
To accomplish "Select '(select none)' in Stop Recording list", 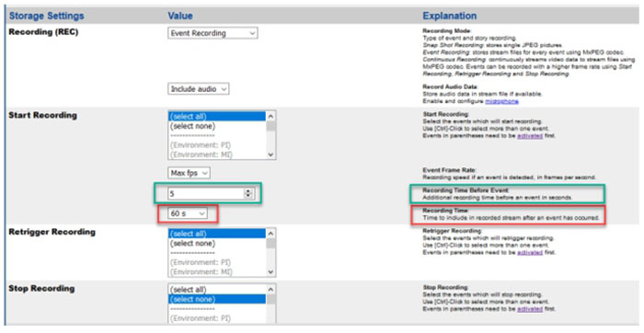I will [x=217, y=299].
